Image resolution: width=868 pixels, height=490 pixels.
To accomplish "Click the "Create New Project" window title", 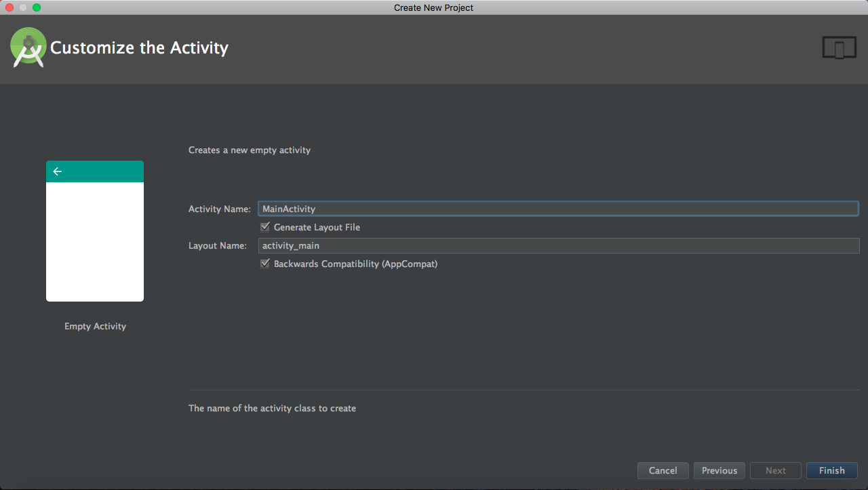I will point(433,7).
